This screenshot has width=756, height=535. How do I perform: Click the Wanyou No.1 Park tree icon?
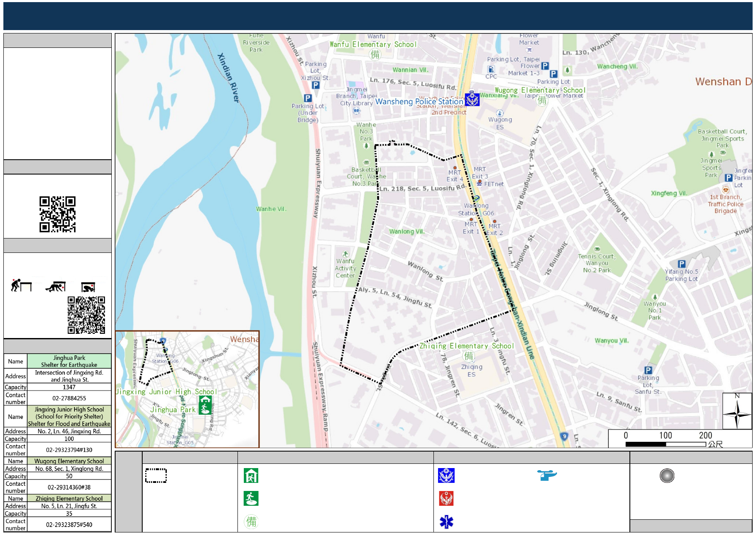655,297
